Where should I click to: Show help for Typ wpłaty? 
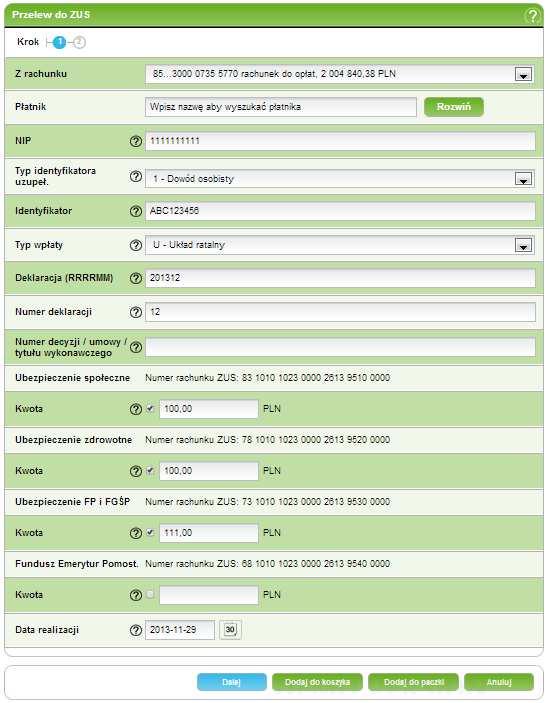pos(135,245)
